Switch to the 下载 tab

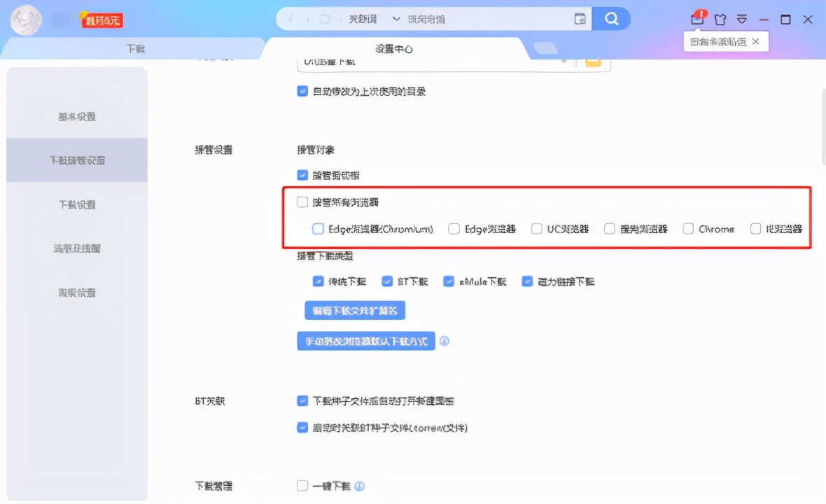pyautogui.click(x=135, y=48)
